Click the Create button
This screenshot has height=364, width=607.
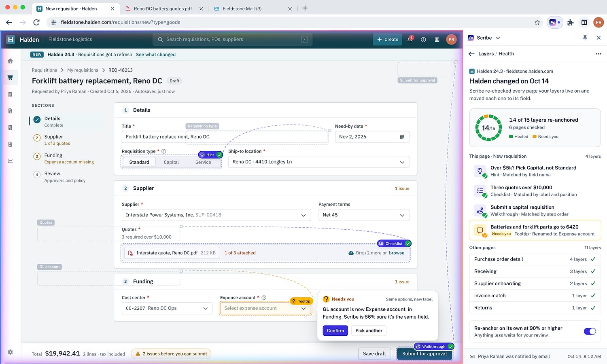pyautogui.click(x=388, y=39)
